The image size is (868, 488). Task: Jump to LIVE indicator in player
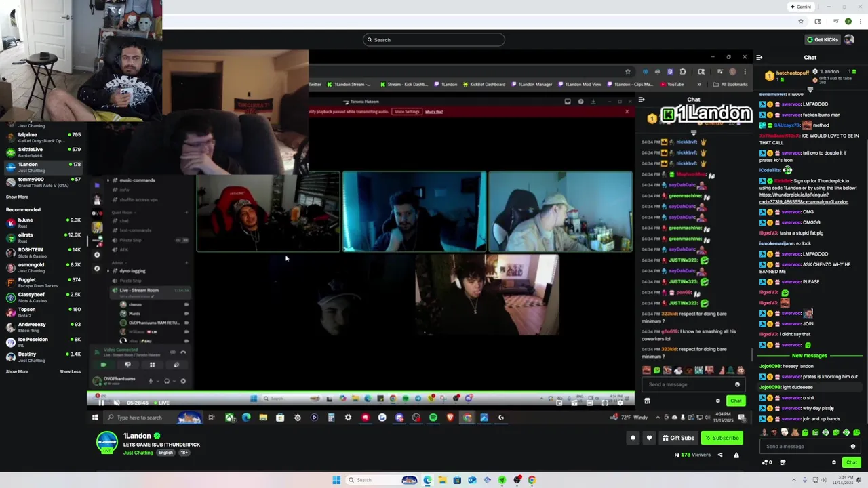point(161,403)
